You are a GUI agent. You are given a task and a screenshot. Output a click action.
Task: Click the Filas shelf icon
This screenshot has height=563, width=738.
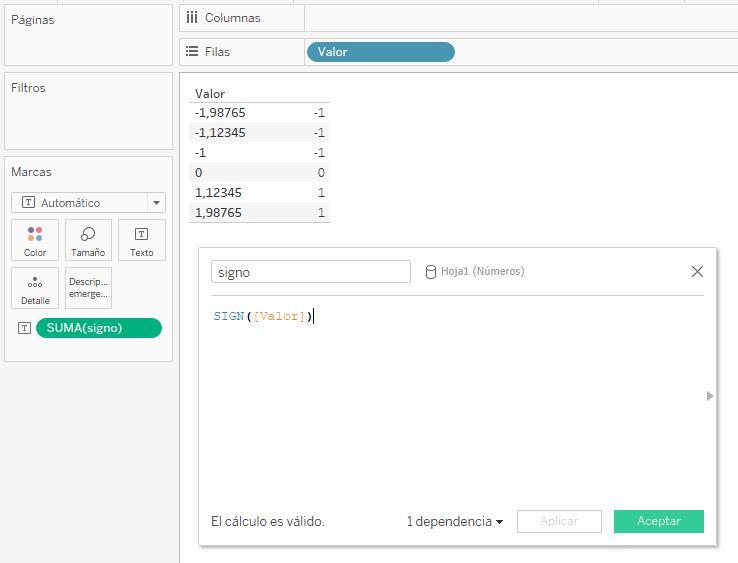coord(192,52)
